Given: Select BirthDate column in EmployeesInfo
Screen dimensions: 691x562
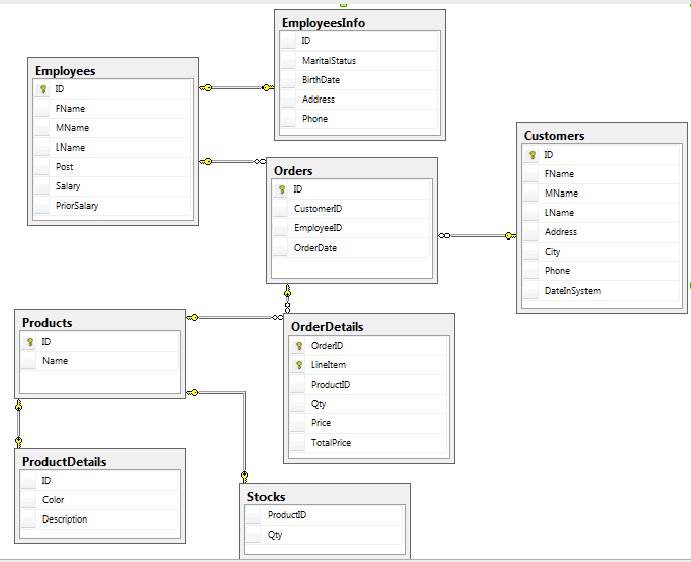Looking at the screenshot, I should click(359, 80).
